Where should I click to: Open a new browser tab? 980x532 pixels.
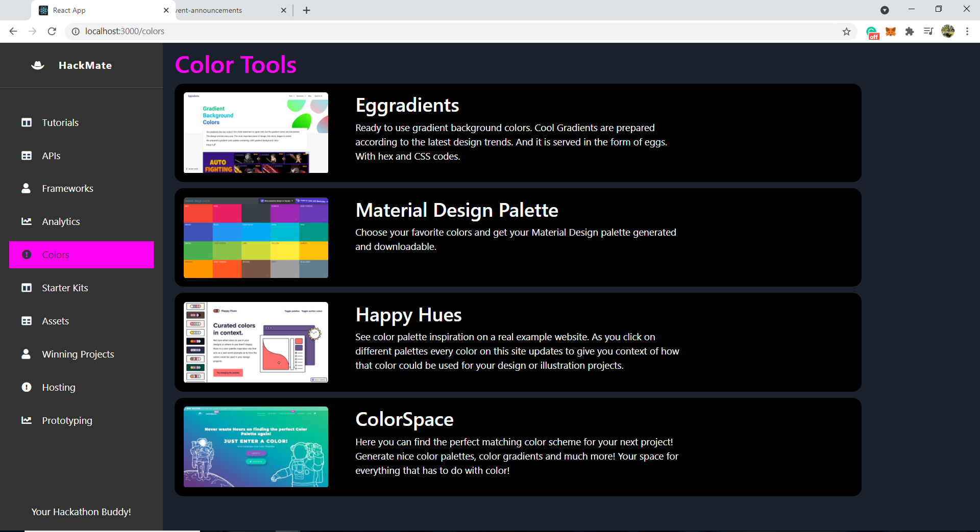point(306,10)
